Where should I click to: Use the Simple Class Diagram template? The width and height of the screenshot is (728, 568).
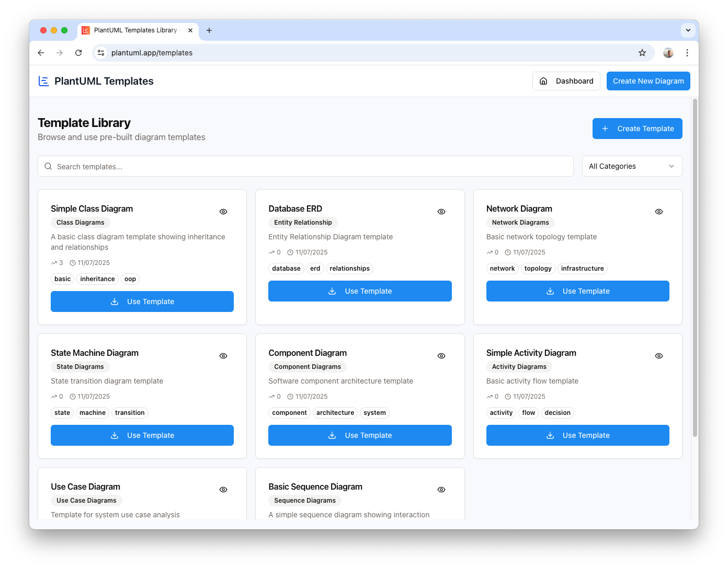[142, 302]
